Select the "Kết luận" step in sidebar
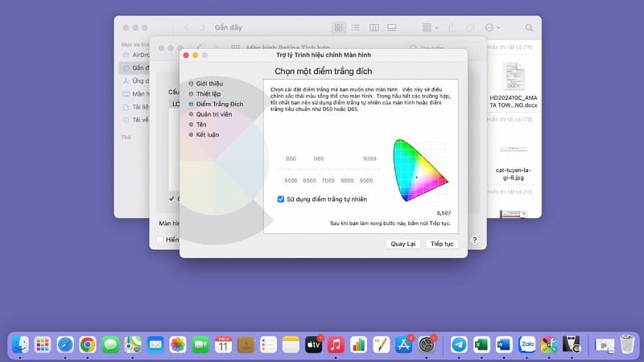Screen dimensions: 644x362 click(208, 134)
